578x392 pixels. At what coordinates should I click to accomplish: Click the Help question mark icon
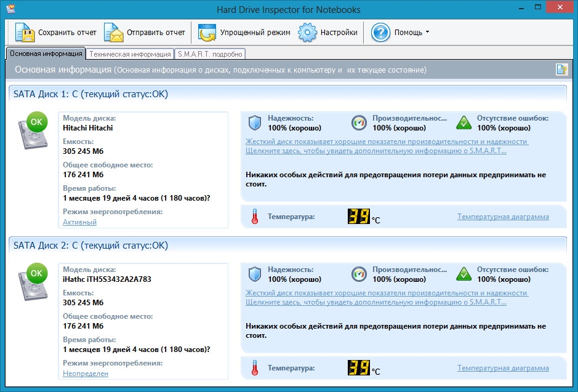[381, 32]
